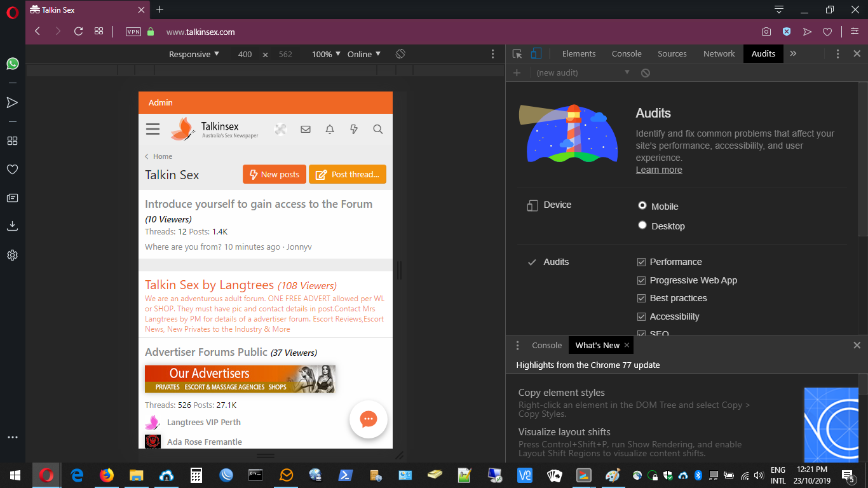
Task: Open Langtrees VIP Perth link
Action: (204, 422)
